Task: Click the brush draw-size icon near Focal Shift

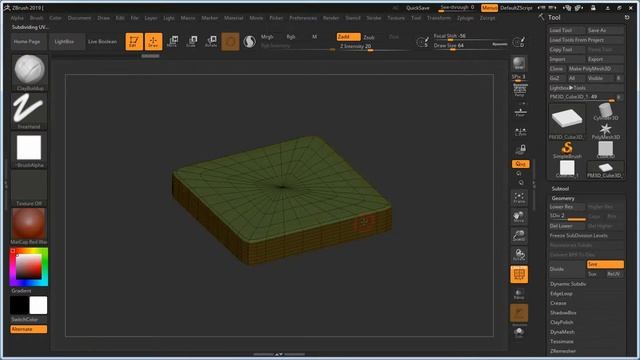Action: pyautogui.click(x=422, y=42)
